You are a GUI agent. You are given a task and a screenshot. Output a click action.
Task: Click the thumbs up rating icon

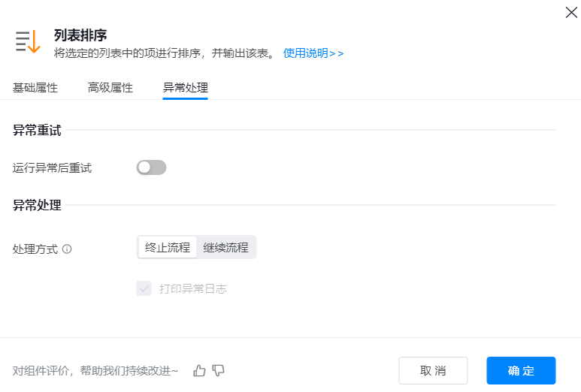point(199,370)
